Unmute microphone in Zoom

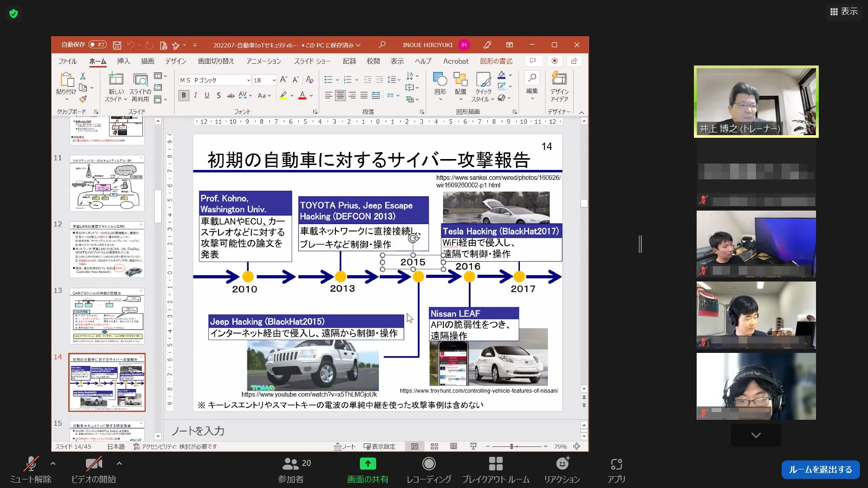point(31,469)
